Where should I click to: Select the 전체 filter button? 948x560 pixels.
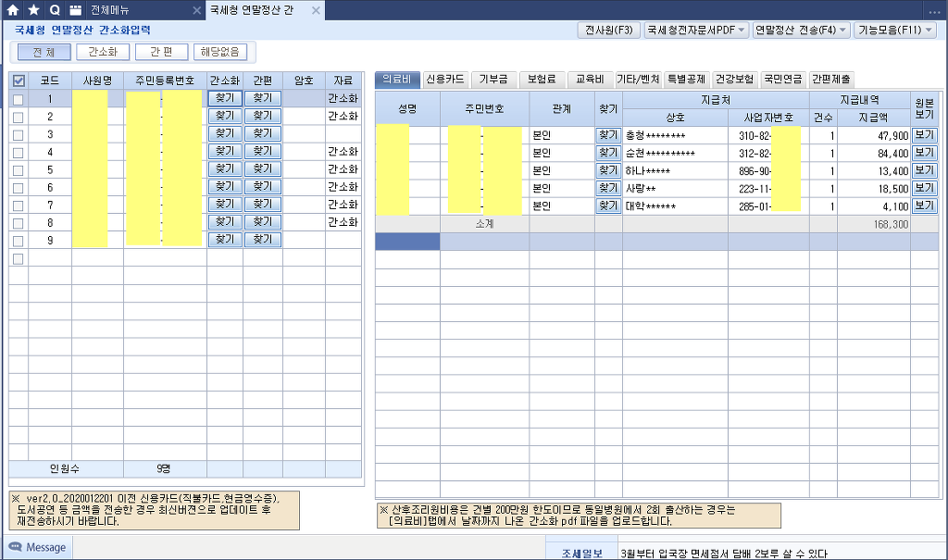[44, 52]
